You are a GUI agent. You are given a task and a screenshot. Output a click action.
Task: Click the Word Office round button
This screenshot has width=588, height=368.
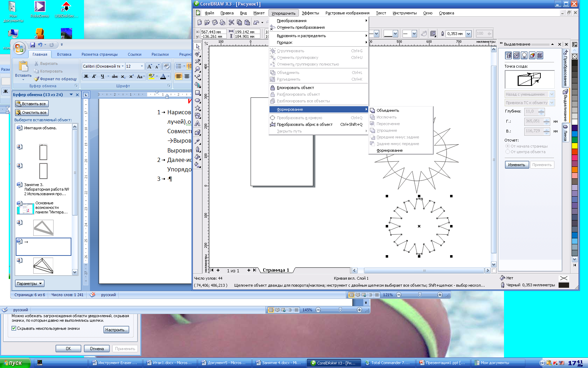19,48
